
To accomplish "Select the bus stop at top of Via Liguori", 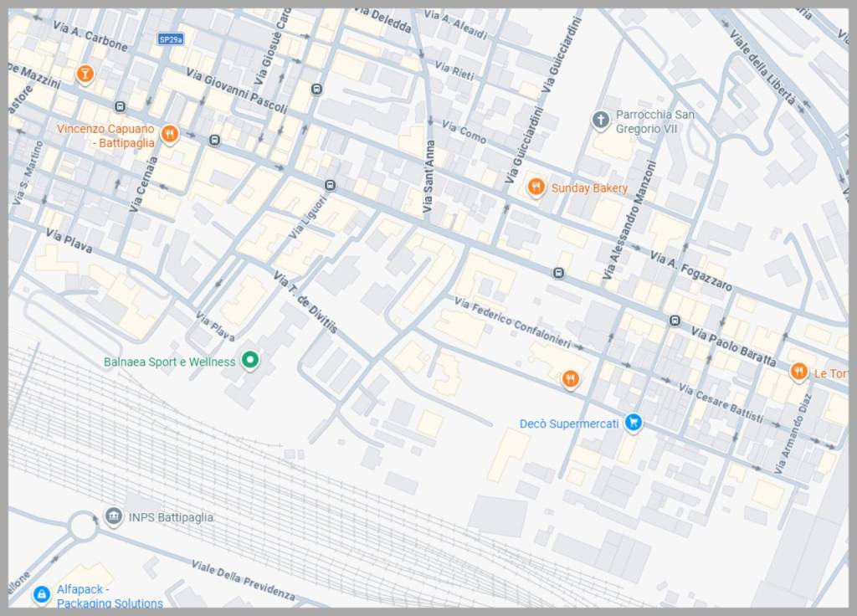I will (331, 185).
